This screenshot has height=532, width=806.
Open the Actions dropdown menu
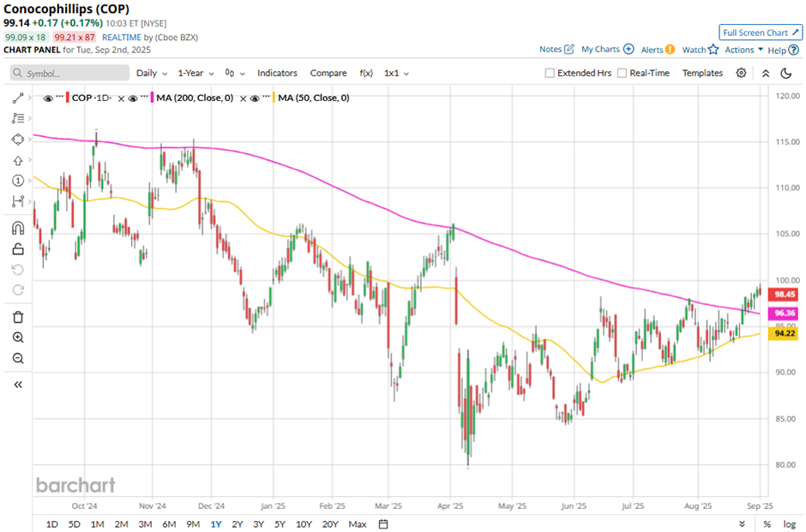point(743,50)
